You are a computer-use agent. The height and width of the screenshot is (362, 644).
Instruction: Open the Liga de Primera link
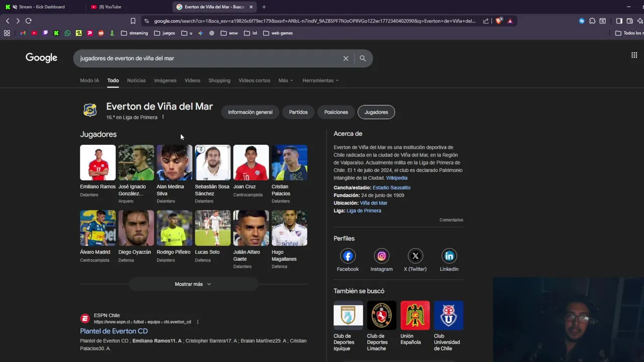[364, 211]
